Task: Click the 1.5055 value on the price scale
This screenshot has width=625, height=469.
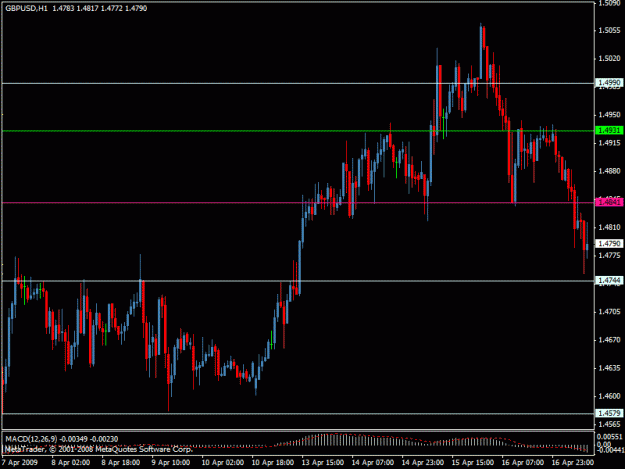Action: pyautogui.click(x=609, y=30)
